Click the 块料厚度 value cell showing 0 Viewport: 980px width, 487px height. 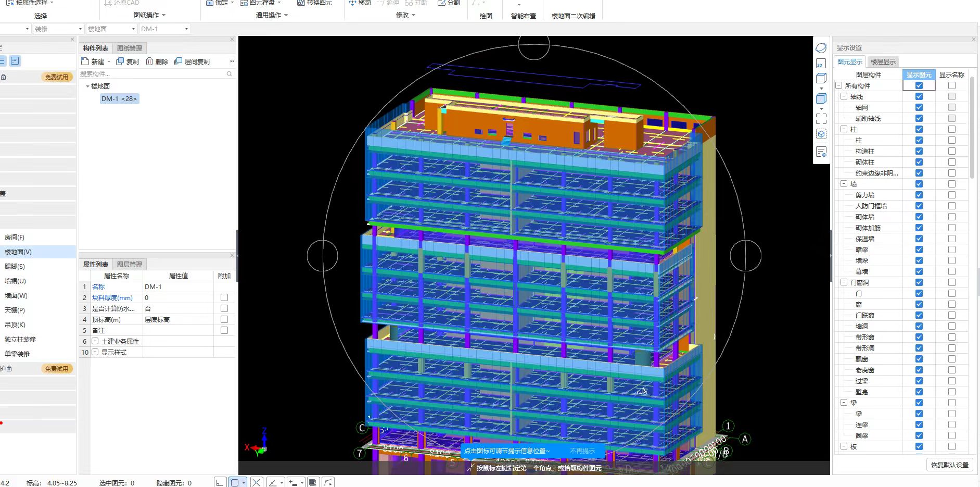[178, 297]
